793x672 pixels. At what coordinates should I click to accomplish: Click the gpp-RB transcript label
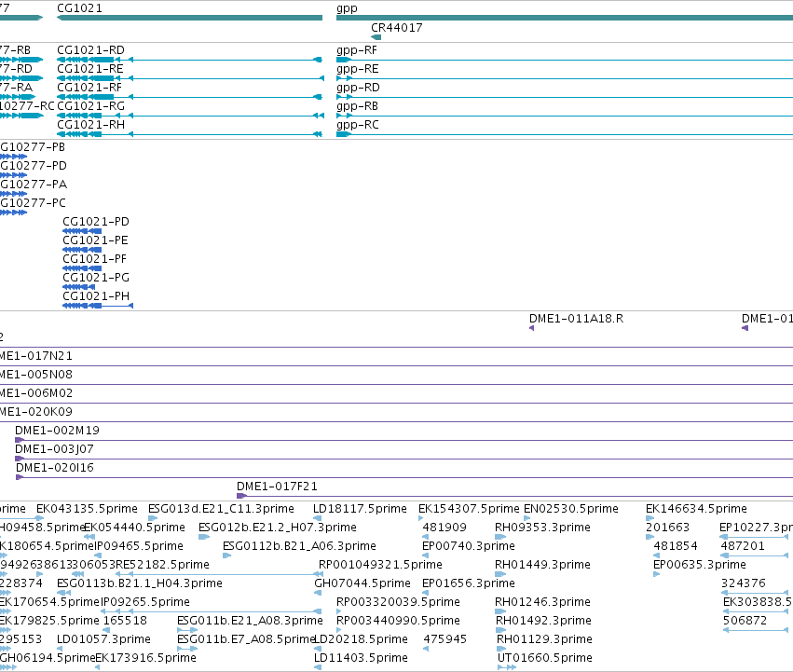coord(358,106)
